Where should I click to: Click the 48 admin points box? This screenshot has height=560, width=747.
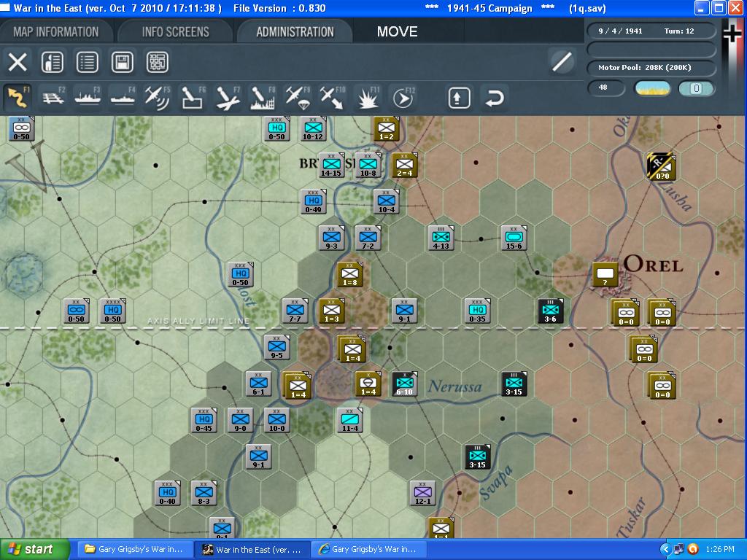[606, 87]
